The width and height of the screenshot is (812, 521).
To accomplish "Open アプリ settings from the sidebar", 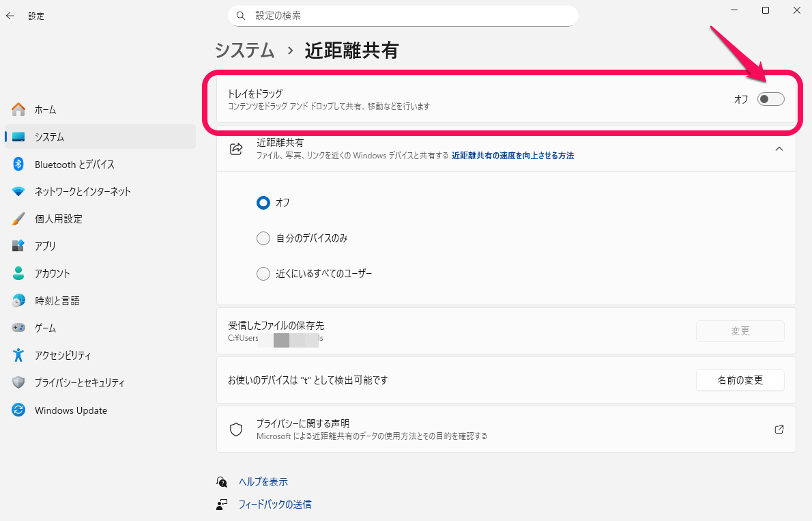I will click(49, 246).
